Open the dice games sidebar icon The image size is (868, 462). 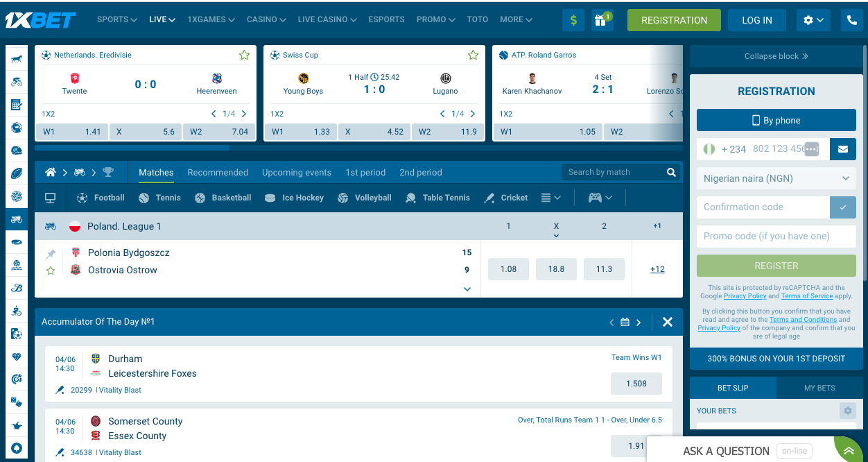pyautogui.click(x=17, y=402)
